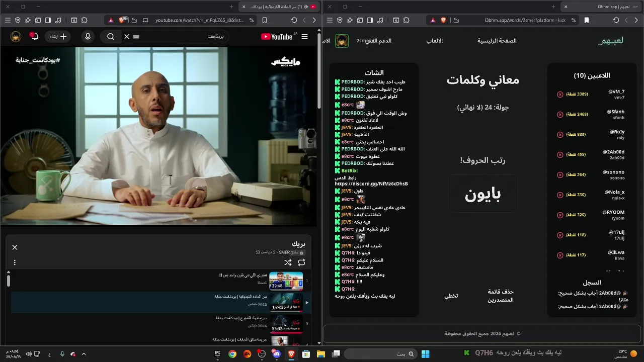Clear the YouTube search box text
The height and width of the screenshot is (362, 644).
click(127, 37)
